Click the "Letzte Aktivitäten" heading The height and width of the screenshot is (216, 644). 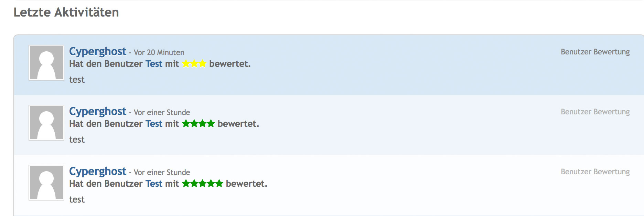(x=66, y=12)
